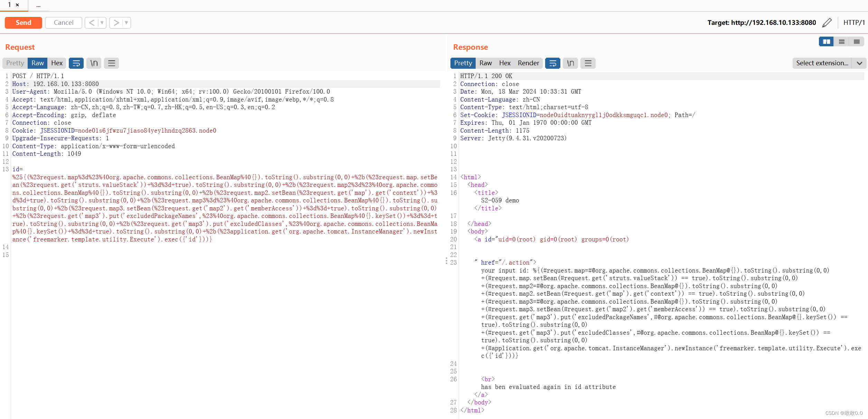Toggle non-printable characters in Request panel
Image resolution: width=868 pixels, height=419 pixels.
tap(94, 63)
